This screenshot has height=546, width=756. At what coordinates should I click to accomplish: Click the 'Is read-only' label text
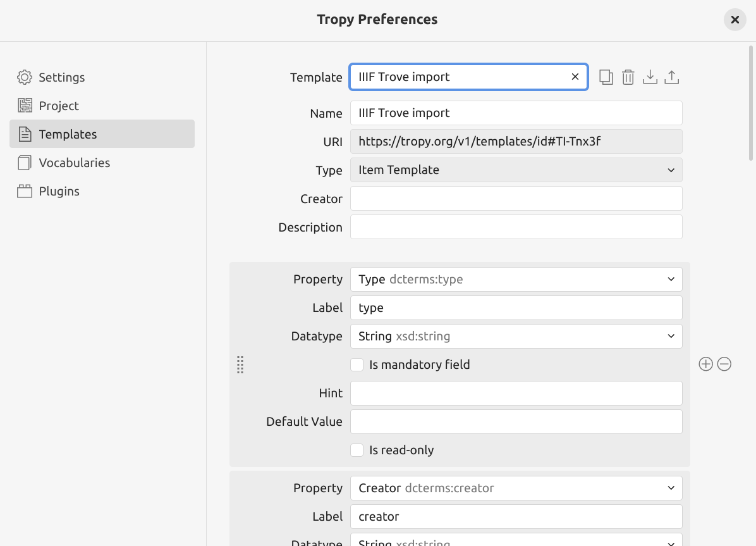click(x=401, y=450)
